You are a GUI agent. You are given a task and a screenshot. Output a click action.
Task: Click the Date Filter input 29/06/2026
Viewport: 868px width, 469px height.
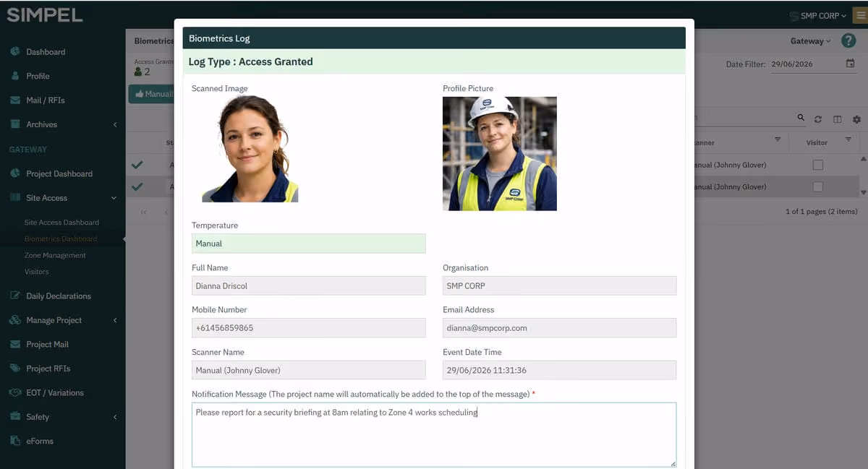(x=806, y=64)
